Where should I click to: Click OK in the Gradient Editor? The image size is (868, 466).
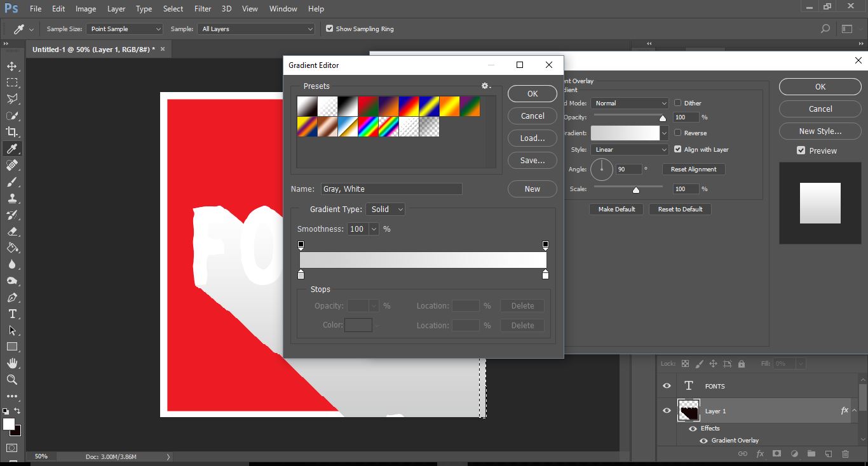pos(532,93)
